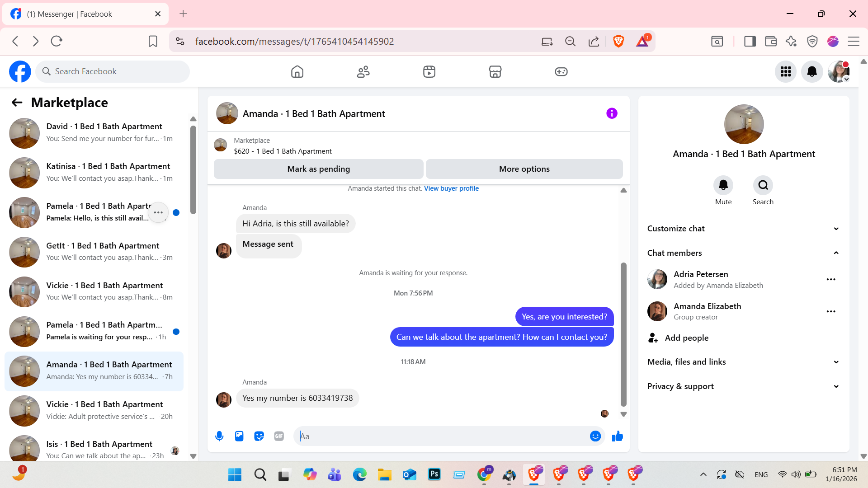This screenshot has height=488, width=868.
Task: Send a thumbs-up like
Action: click(x=617, y=436)
